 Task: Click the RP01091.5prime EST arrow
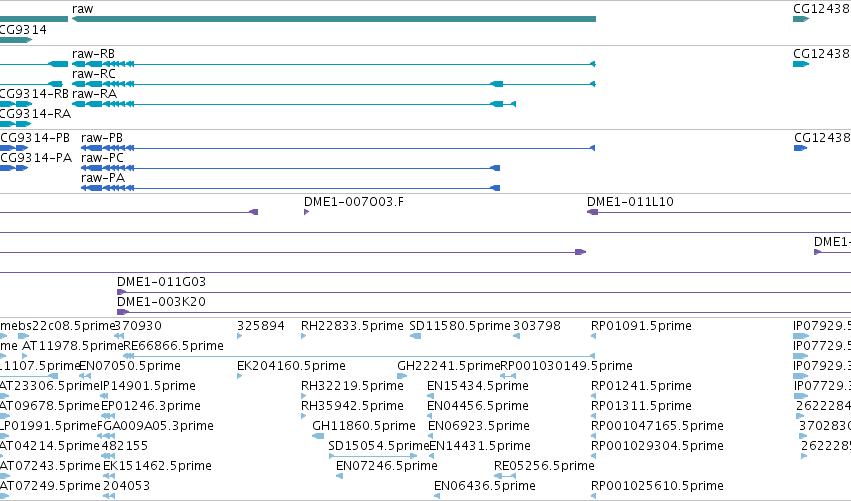593,336
